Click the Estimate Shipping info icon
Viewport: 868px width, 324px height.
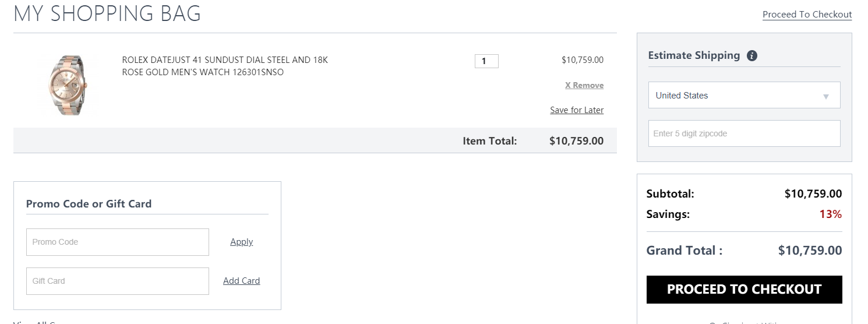click(752, 56)
